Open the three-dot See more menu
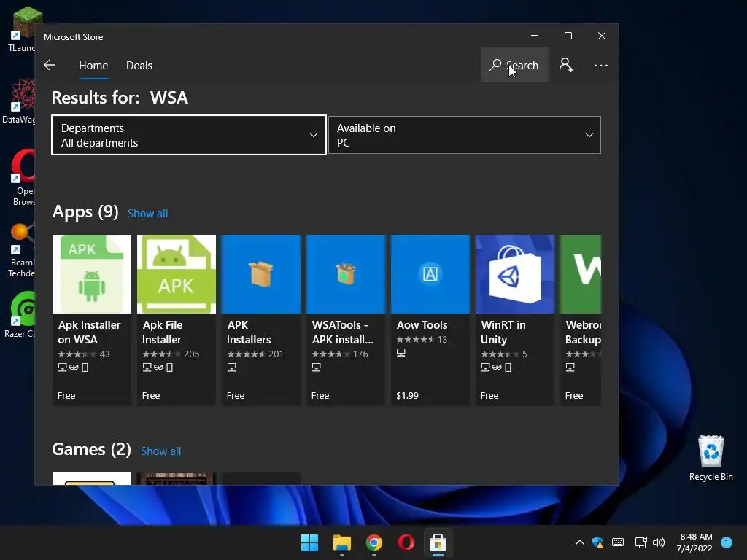The height and width of the screenshot is (560, 747). pyautogui.click(x=601, y=65)
